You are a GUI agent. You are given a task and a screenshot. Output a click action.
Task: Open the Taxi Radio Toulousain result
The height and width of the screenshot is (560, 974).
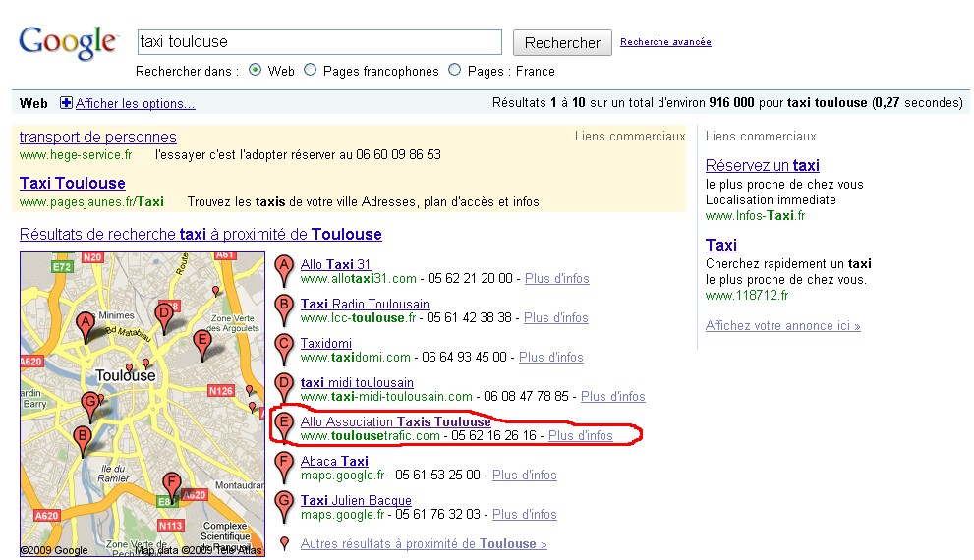(365, 305)
